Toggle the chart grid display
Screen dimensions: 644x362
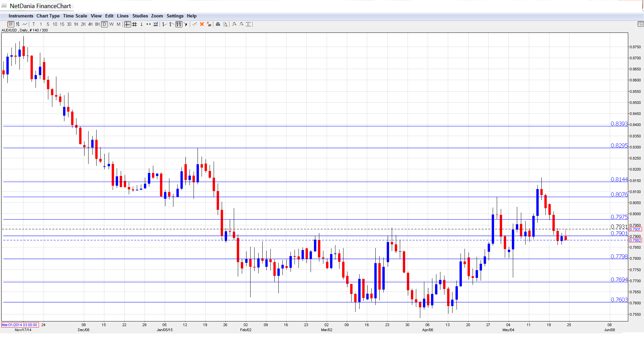point(135,24)
